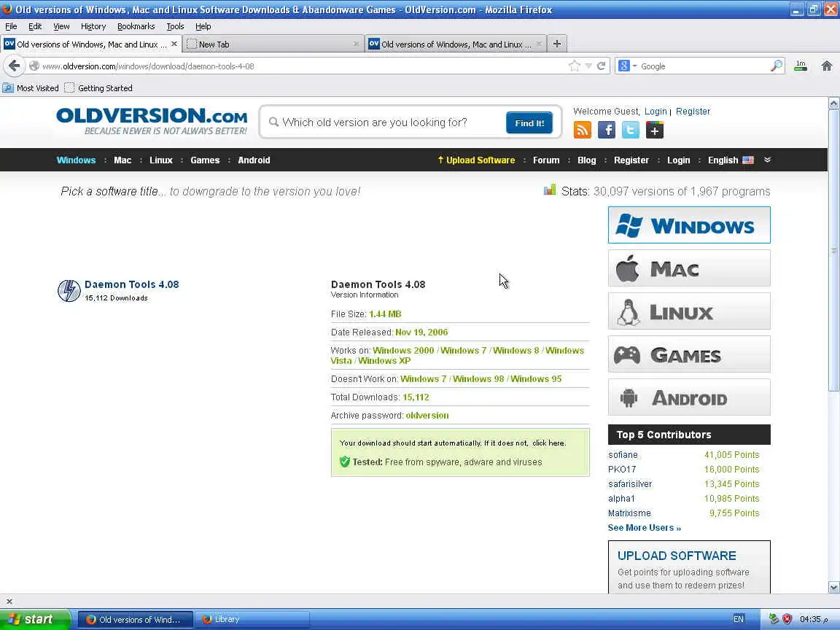Open the Edit menu
The height and width of the screenshot is (630, 840).
tap(35, 26)
